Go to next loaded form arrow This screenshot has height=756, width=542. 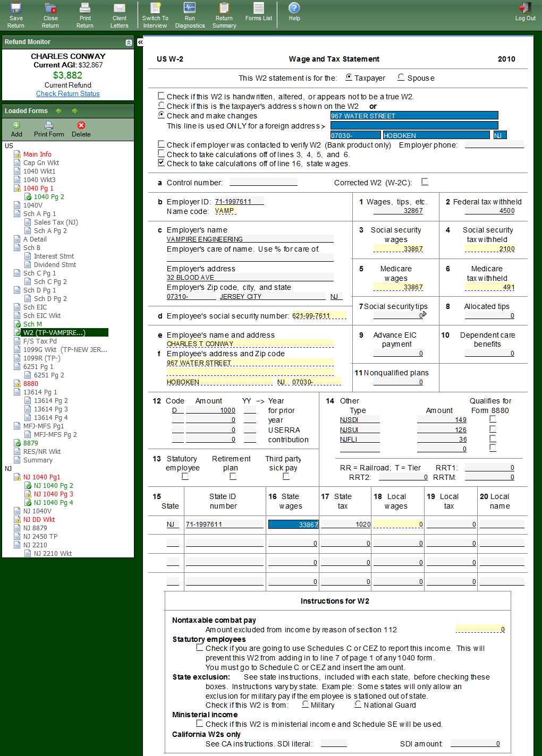[x=75, y=111]
